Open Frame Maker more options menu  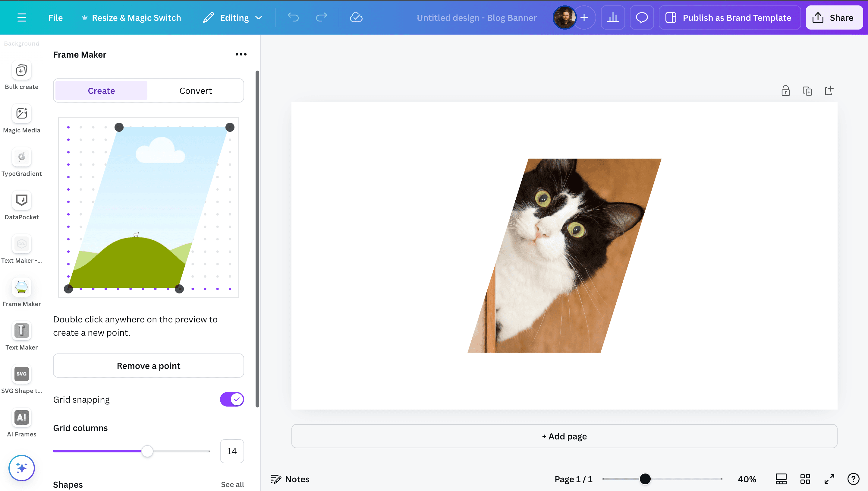coord(241,54)
